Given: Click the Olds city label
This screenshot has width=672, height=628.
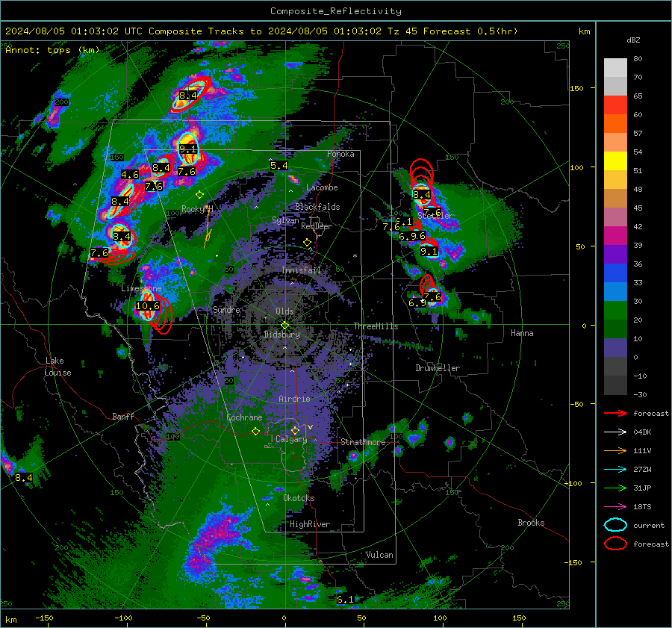Looking at the screenshot, I should pyautogui.click(x=284, y=311).
